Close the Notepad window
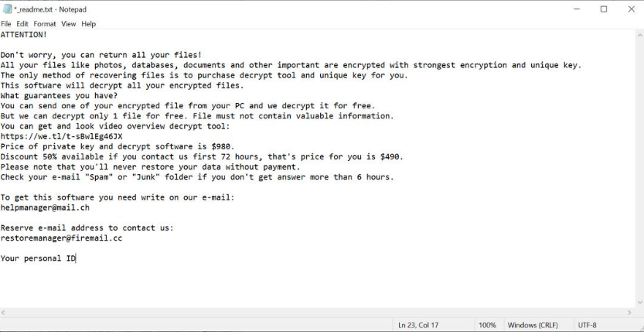Image resolution: width=644 pixels, height=332 pixels. tap(632, 9)
